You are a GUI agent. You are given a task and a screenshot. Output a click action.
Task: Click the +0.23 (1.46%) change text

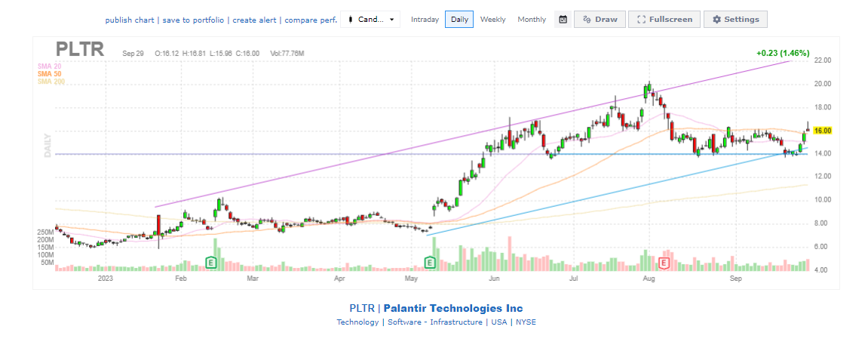(x=783, y=53)
